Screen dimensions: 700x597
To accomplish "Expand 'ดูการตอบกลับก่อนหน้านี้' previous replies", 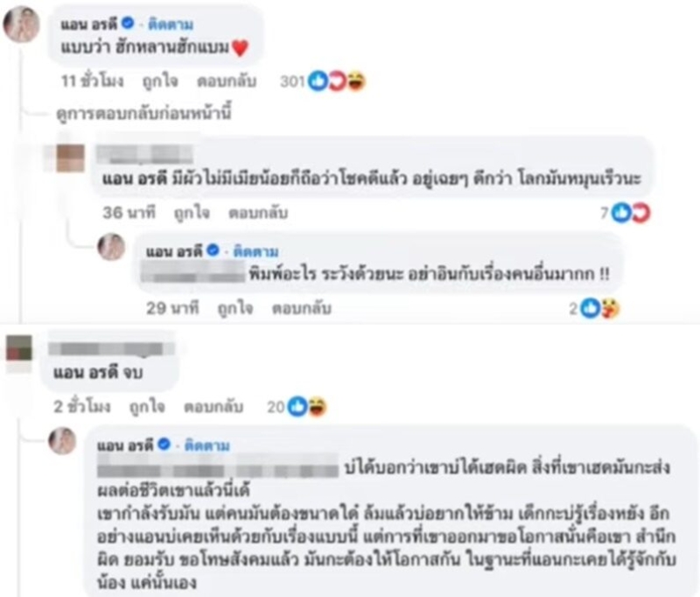I will pyautogui.click(x=143, y=114).
